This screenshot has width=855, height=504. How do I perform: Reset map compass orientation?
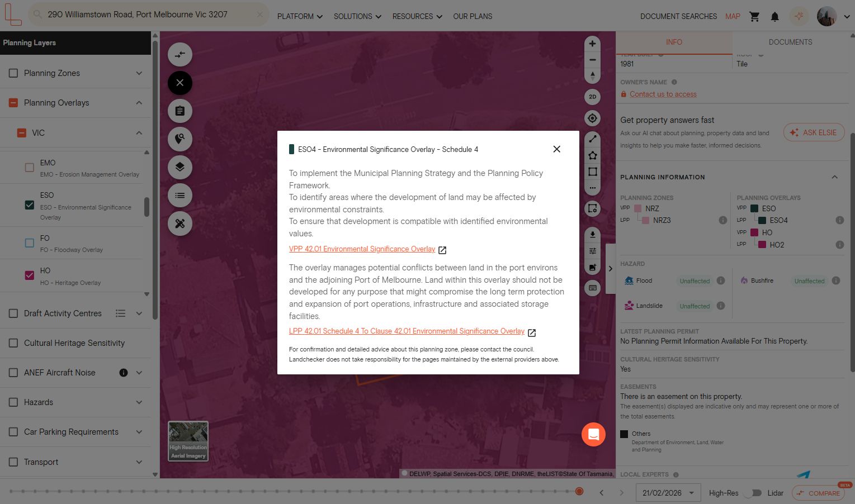(x=592, y=75)
